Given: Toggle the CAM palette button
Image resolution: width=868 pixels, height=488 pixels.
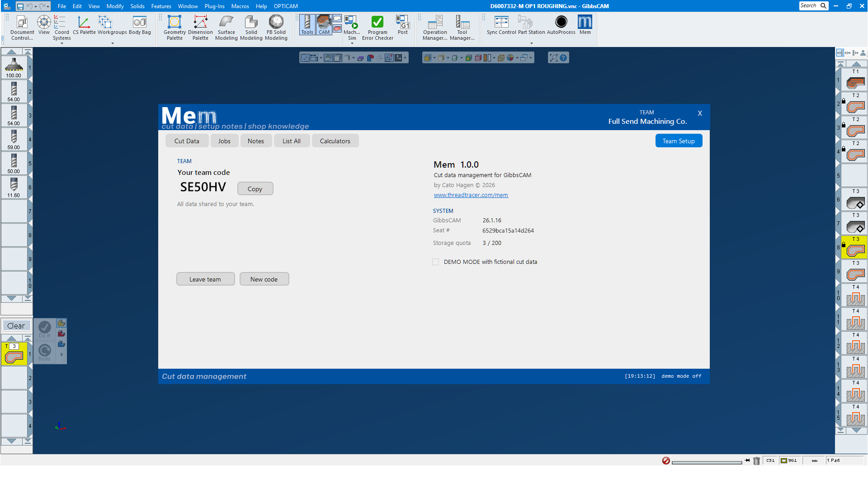Looking at the screenshot, I should tap(324, 25).
